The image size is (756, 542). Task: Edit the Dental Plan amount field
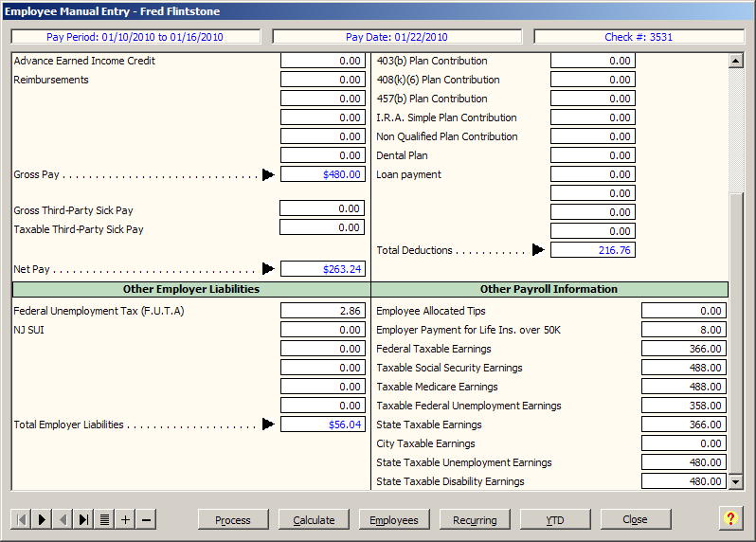click(x=592, y=155)
